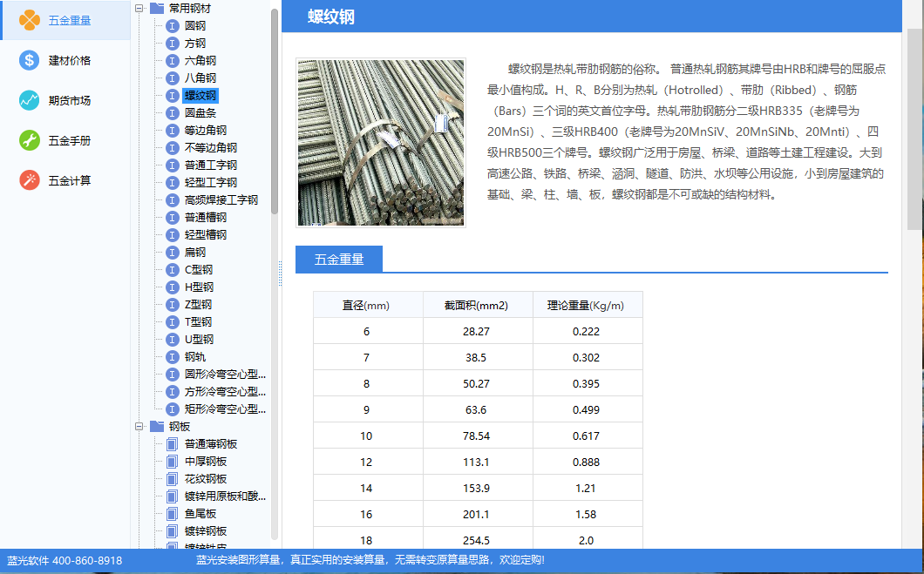This screenshot has width=924, height=574.
Task: Click the sheet icon beside 花纹钢板
Action: (x=172, y=479)
